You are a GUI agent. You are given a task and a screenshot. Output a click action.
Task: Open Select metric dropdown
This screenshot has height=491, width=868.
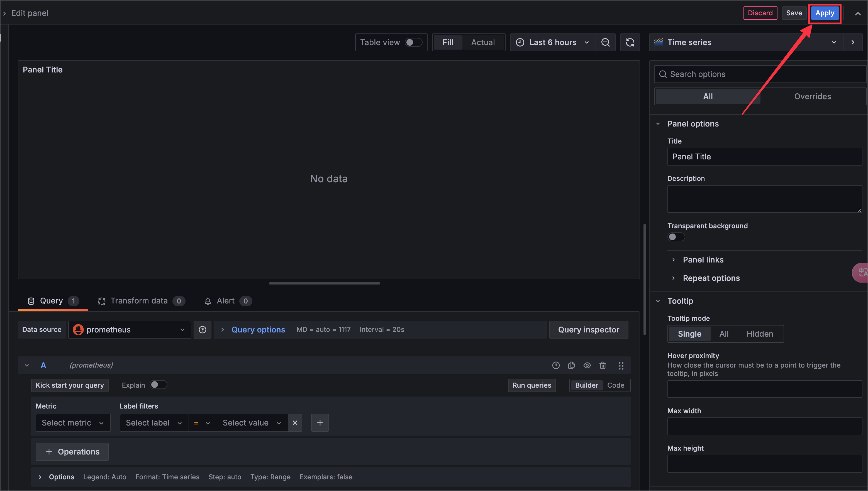[x=73, y=422]
